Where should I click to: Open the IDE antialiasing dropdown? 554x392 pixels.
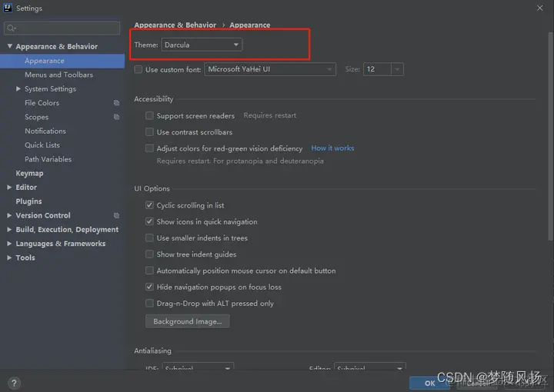(198, 366)
